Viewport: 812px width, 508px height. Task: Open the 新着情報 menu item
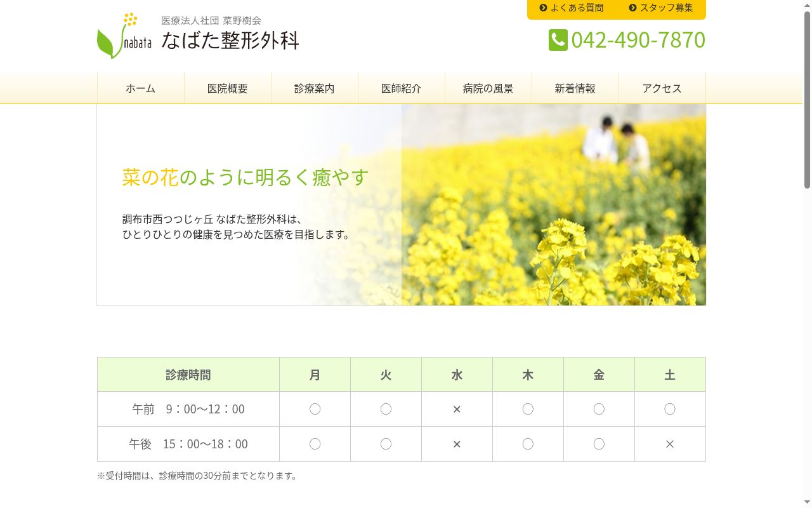[x=575, y=88]
